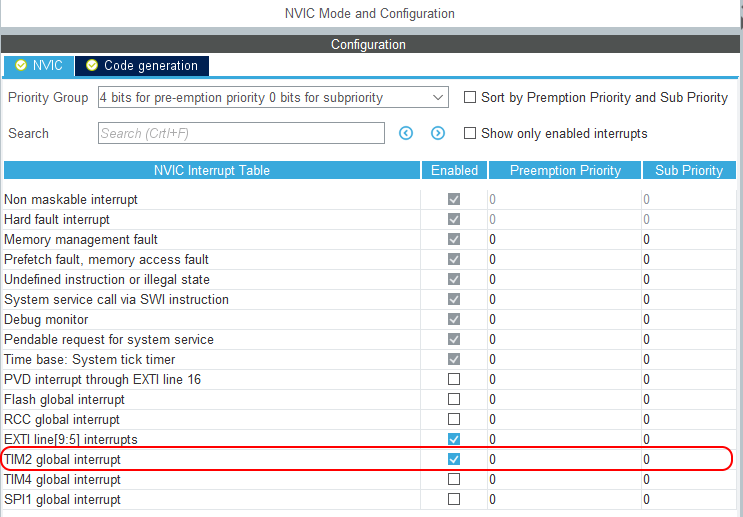Switch to the Code generation tab

(x=150, y=66)
